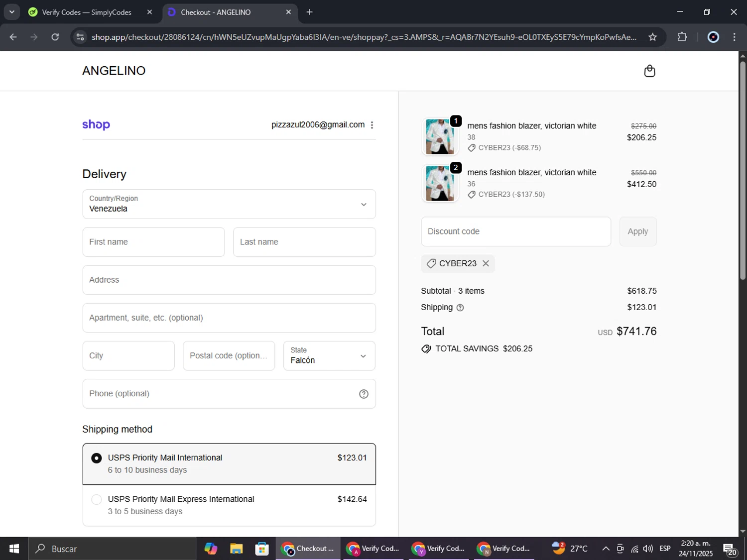This screenshot has width=747, height=560.
Task: Click the pizzazul2006@gmail.com email
Action: [x=318, y=125]
